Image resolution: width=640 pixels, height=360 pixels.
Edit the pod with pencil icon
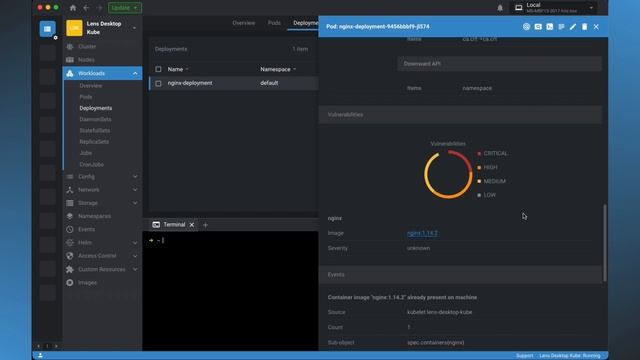[x=573, y=27]
